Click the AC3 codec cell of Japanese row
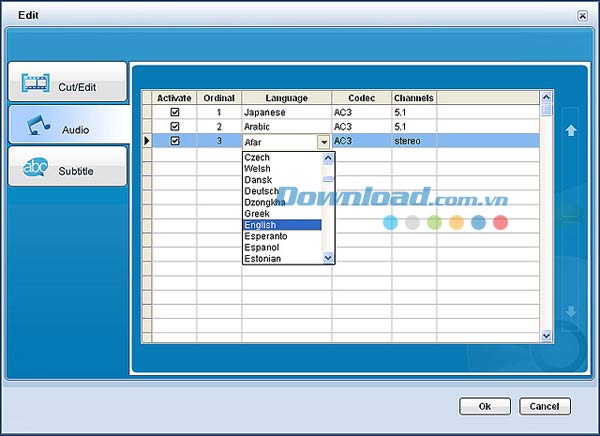The width and height of the screenshot is (600, 436). 362,112
